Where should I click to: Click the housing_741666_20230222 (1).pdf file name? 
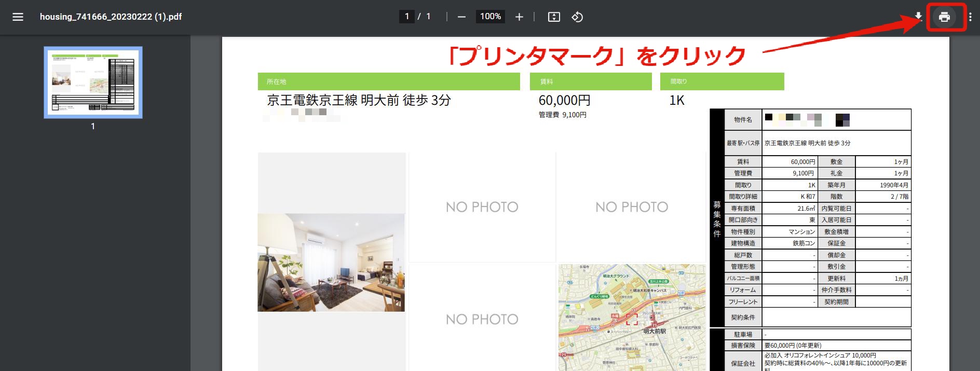pyautogui.click(x=111, y=17)
